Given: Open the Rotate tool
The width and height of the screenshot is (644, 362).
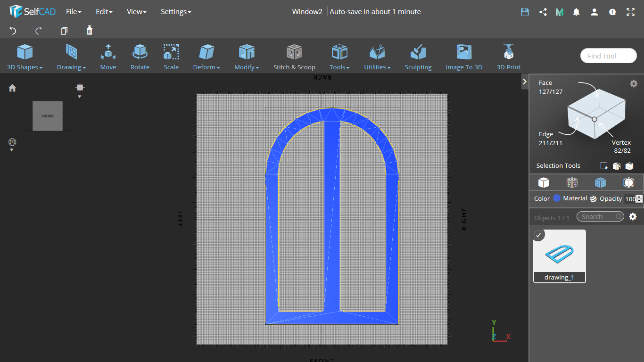Looking at the screenshot, I should [140, 57].
